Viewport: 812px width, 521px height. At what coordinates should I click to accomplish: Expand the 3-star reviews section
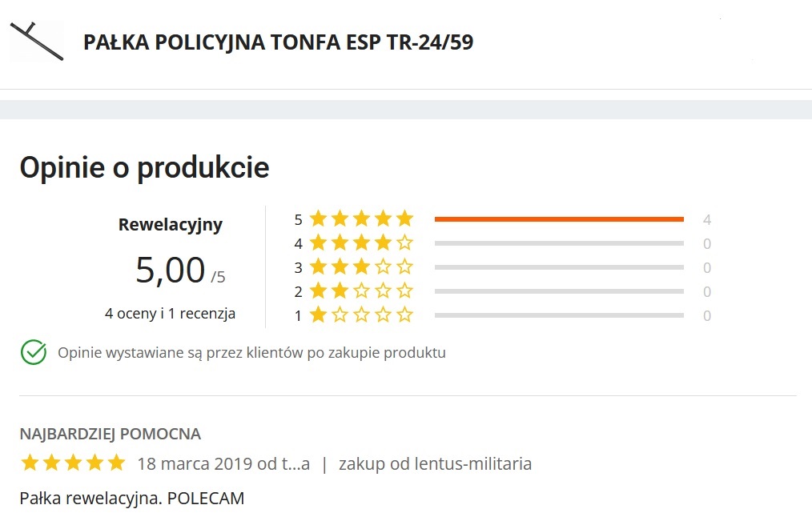pyautogui.click(x=559, y=267)
